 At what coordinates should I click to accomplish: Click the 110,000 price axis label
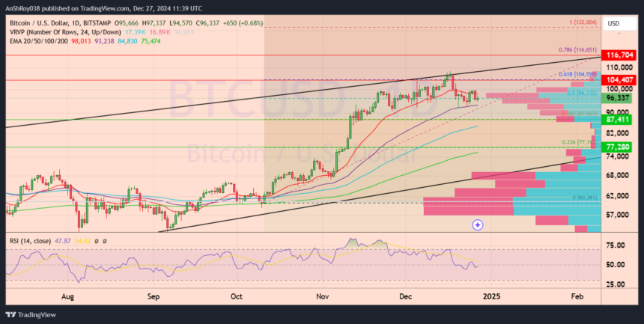pos(620,67)
